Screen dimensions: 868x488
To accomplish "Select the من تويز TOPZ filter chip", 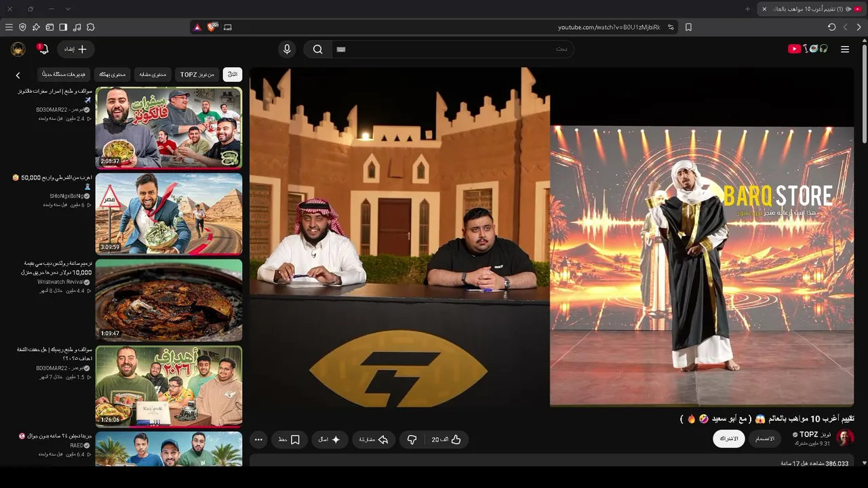I will pos(197,75).
